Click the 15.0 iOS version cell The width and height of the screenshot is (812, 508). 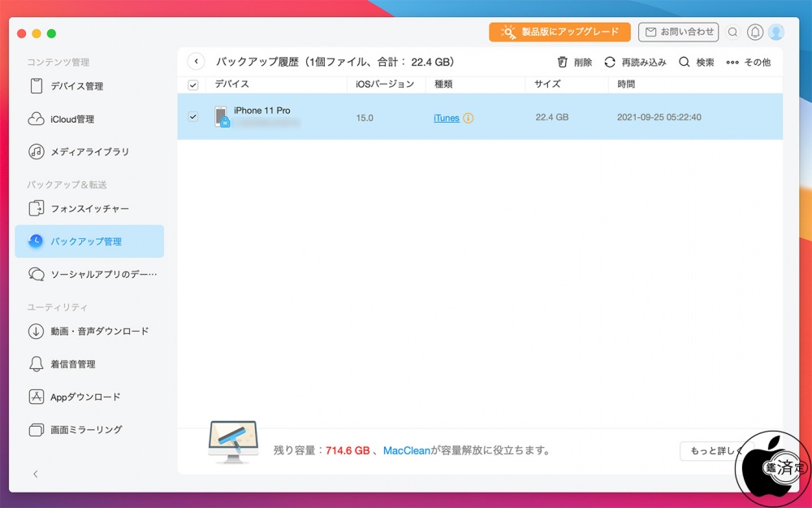[x=365, y=118]
